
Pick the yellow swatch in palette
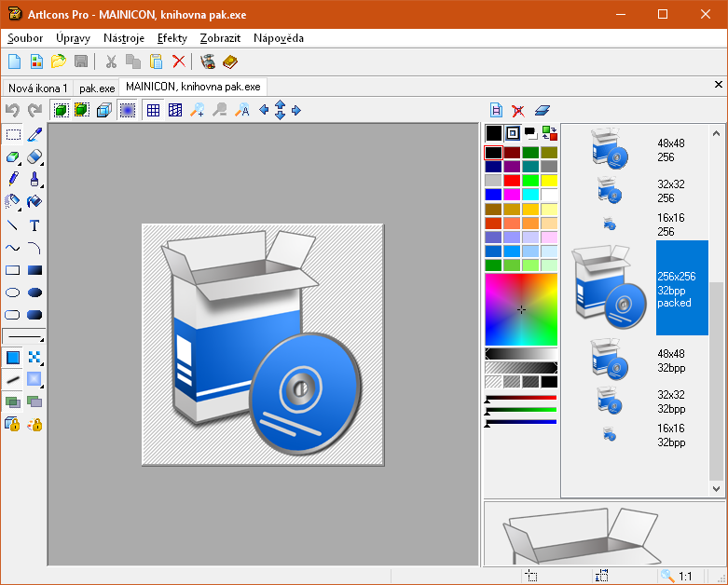tap(549, 181)
